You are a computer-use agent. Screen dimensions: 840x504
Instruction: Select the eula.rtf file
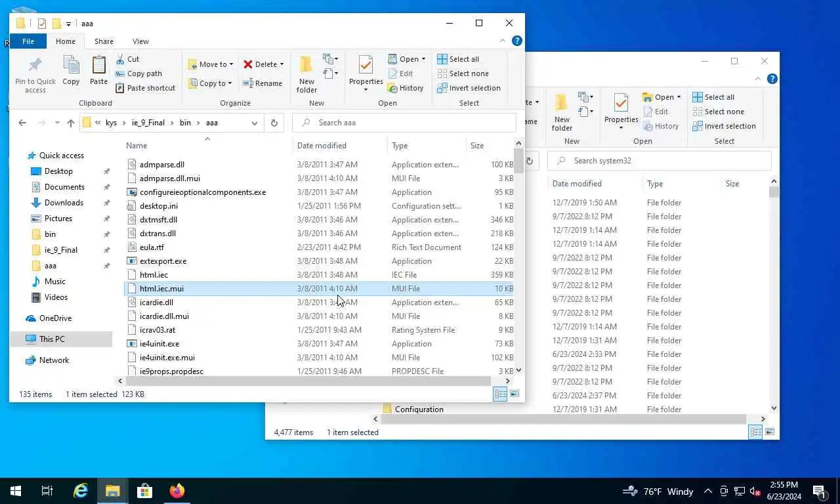point(319,247)
